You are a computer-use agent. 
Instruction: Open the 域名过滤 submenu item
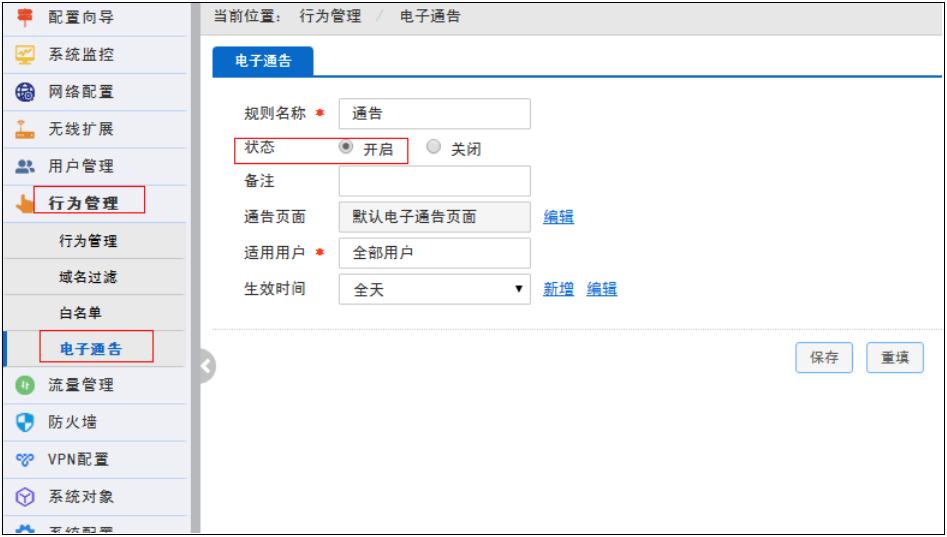tap(95, 276)
